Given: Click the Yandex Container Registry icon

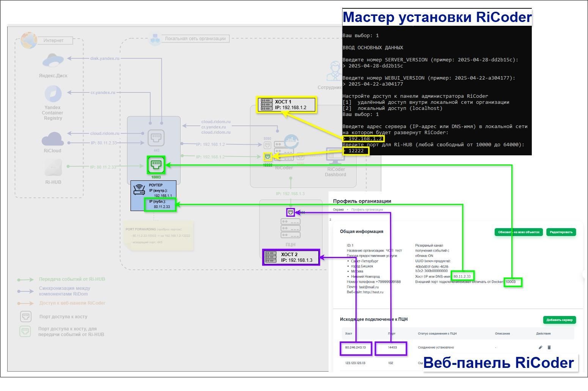Looking at the screenshot, I should click(53, 94).
